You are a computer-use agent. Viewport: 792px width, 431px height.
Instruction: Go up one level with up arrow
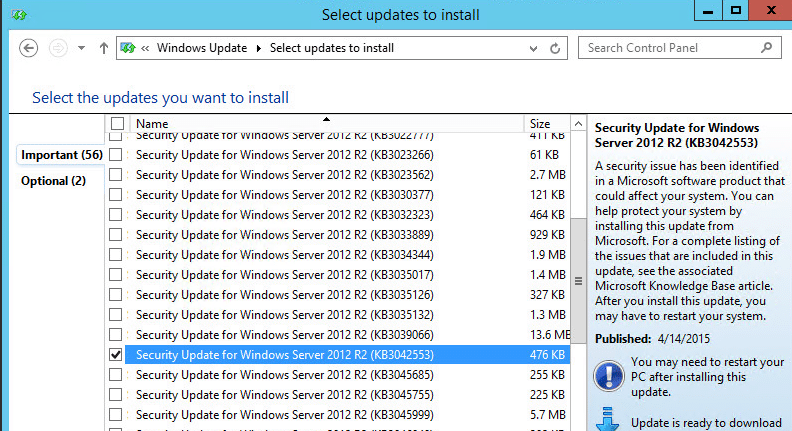104,48
